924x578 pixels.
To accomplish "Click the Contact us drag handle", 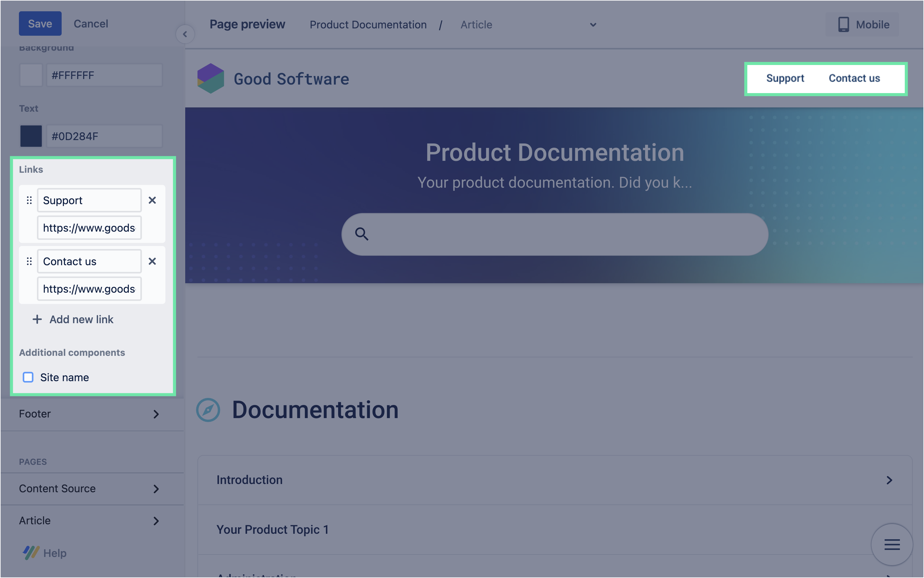I will coord(29,262).
